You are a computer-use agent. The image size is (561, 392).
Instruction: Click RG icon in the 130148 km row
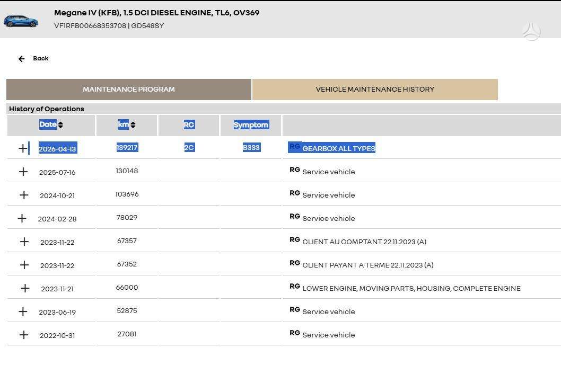tap(295, 170)
